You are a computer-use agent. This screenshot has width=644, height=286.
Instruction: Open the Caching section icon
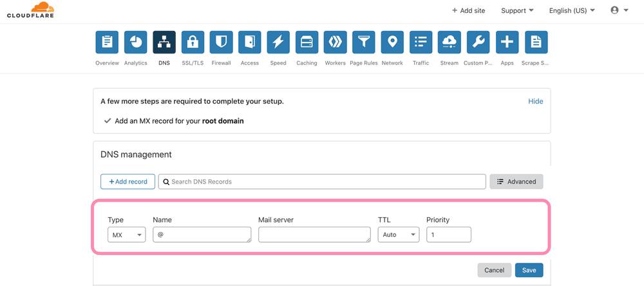(307, 43)
